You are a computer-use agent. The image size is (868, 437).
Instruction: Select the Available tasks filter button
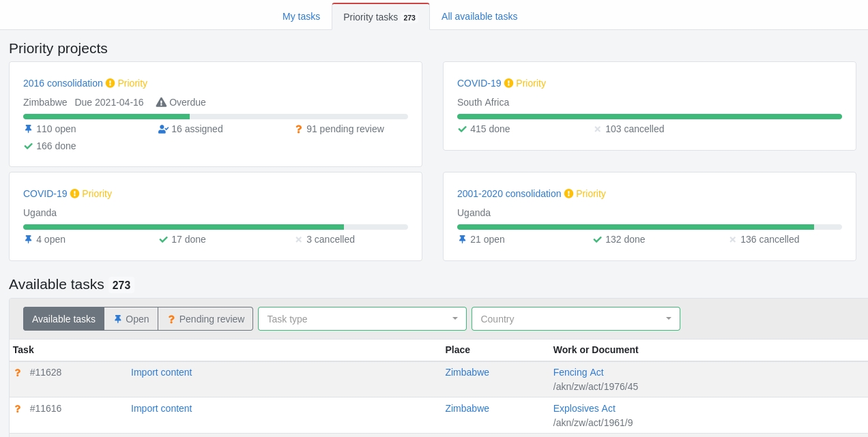(63, 319)
